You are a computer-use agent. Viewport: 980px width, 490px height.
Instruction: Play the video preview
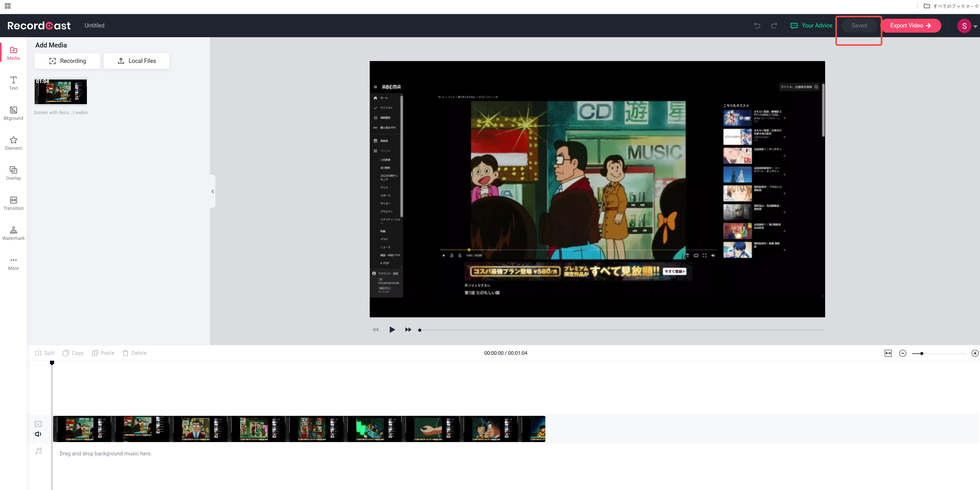tap(392, 330)
